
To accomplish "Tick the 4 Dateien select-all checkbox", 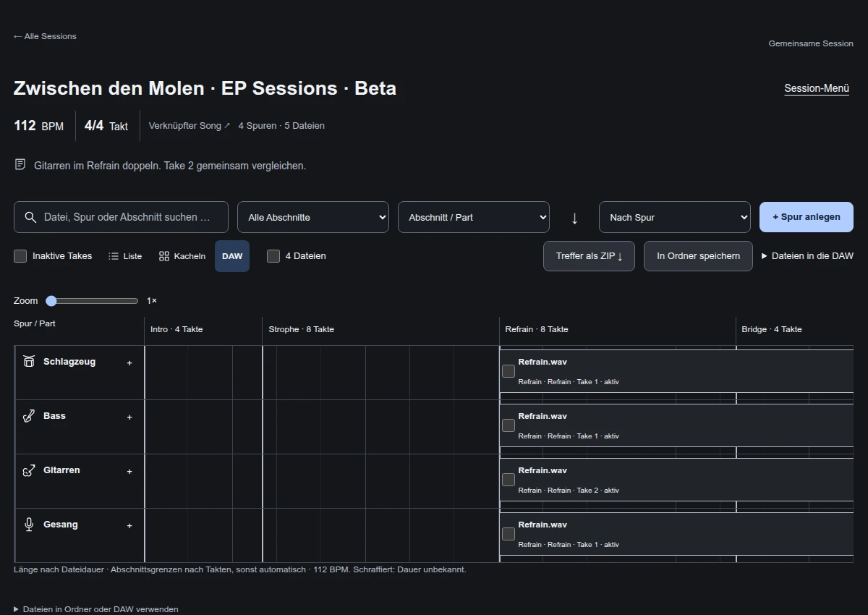I will (x=273, y=256).
